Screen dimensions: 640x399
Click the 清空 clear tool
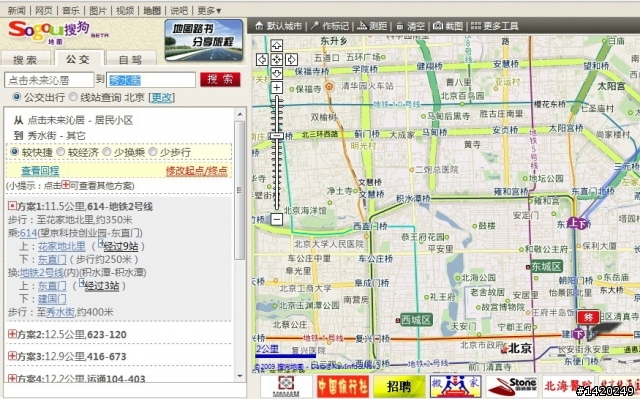point(411,26)
